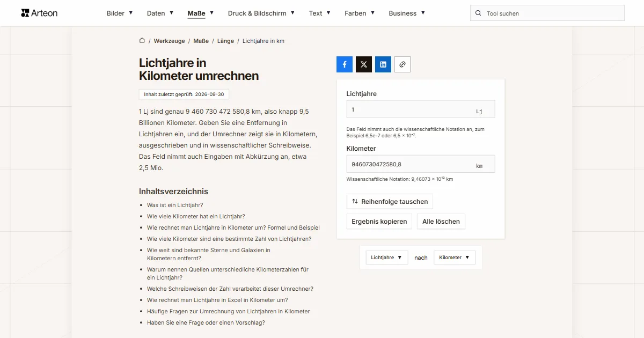The height and width of the screenshot is (338, 644).
Task: Click Reihenfolge tauschen button
Action: point(390,202)
